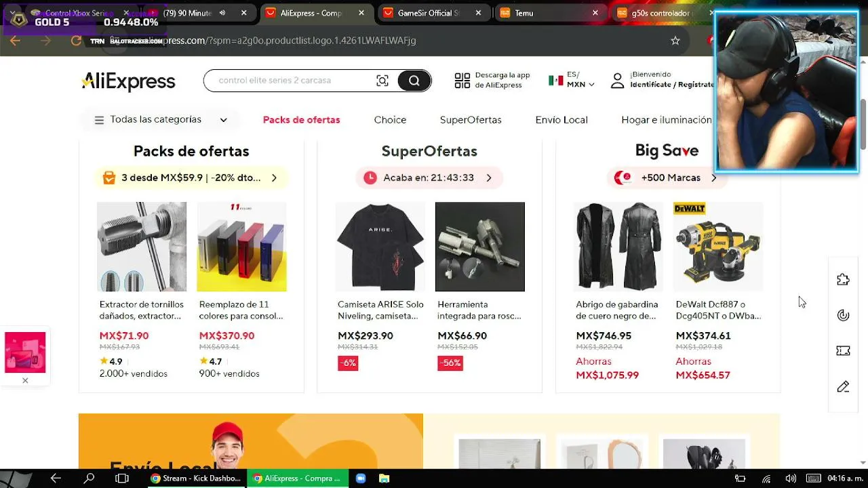Click the red clock countdown icon
This screenshot has height=488, width=868.
[370, 178]
